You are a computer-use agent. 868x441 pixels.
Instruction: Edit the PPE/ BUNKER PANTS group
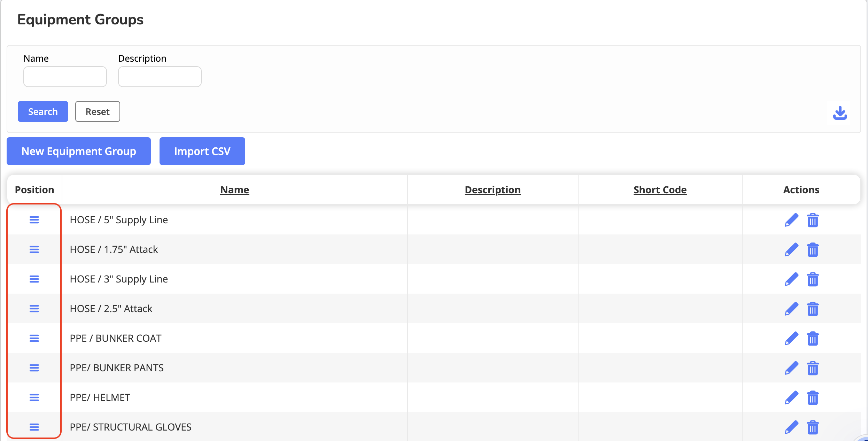[x=791, y=368]
